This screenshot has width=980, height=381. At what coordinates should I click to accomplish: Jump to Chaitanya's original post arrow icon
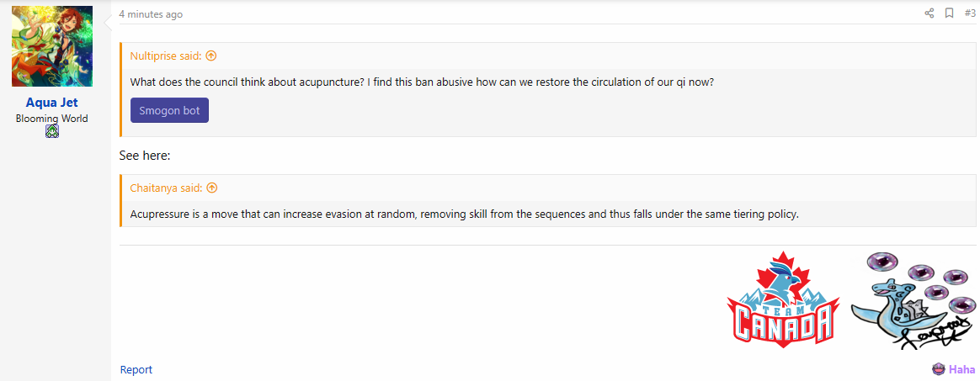click(212, 188)
